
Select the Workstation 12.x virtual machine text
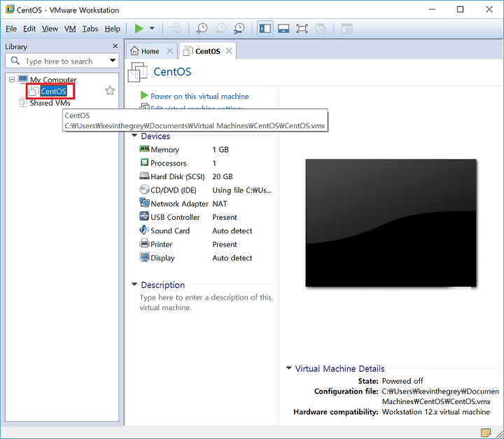(436, 412)
